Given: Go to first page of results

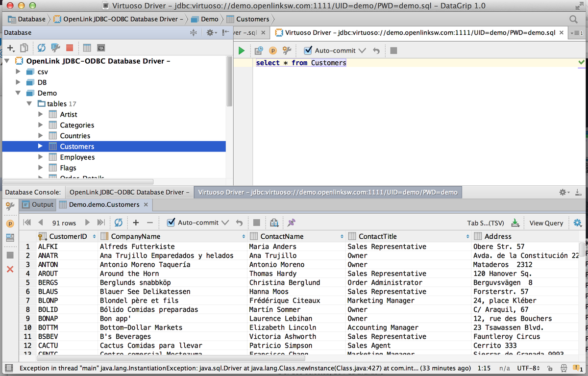Looking at the screenshot, I should 27,223.
